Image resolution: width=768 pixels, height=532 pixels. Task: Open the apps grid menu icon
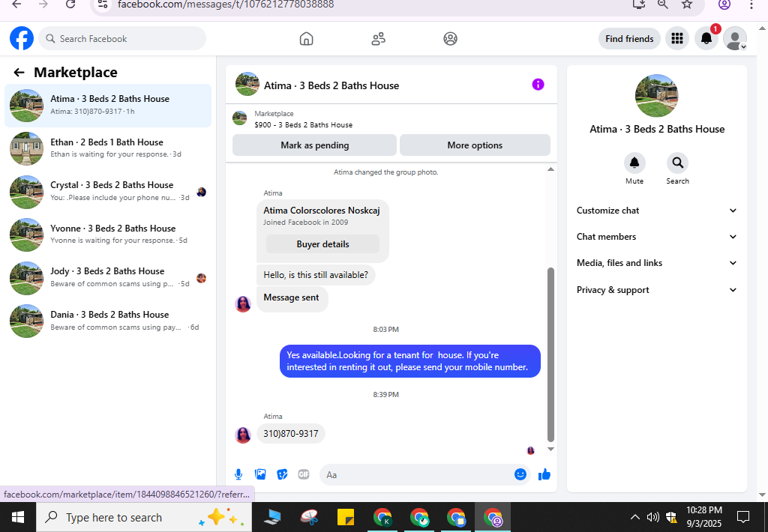[x=677, y=38]
